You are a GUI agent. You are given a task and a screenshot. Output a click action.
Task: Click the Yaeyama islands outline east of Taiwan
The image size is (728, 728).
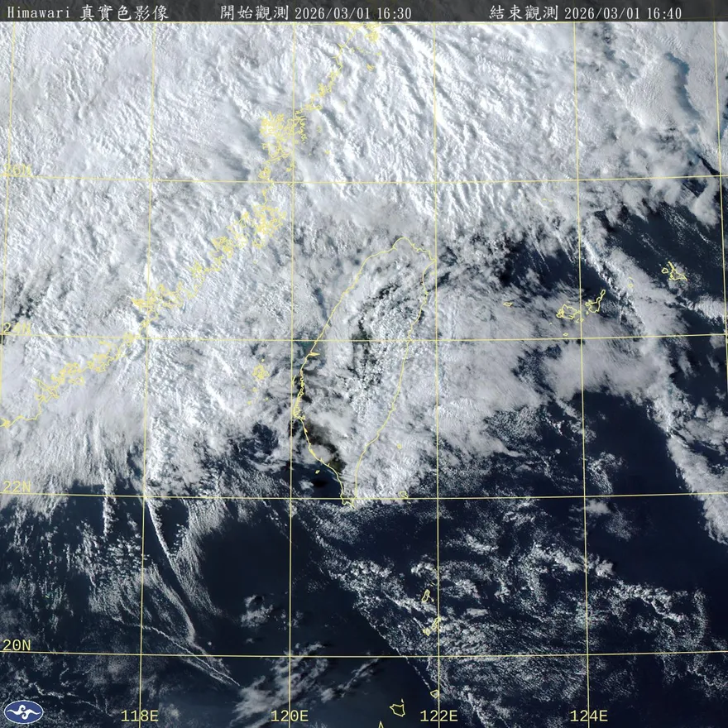(579, 309)
